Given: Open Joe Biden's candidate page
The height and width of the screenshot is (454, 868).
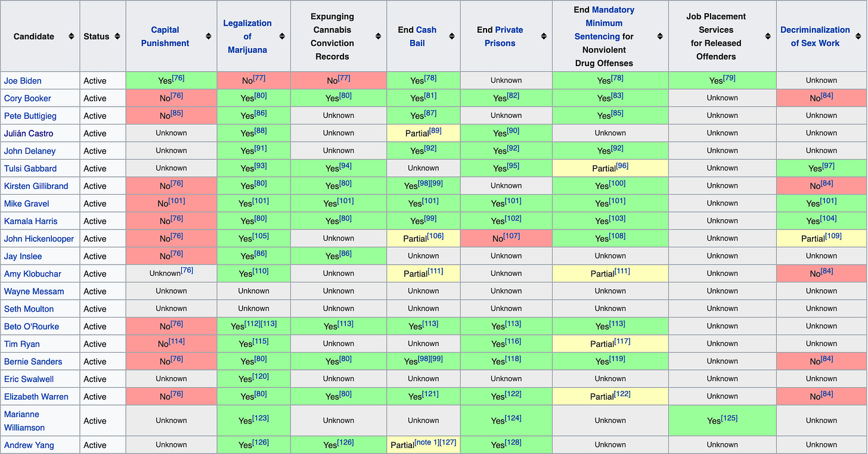Looking at the screenshot, I should tap(23, 80).
